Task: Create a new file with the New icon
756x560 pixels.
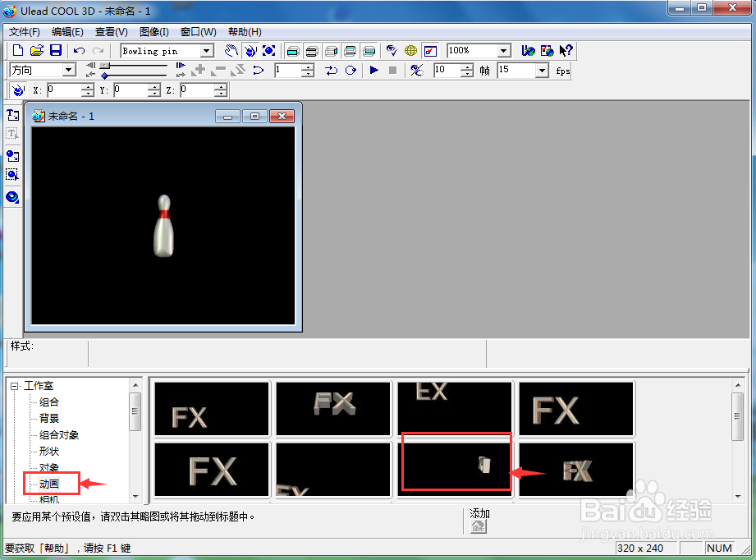Action: pos(18,50)
